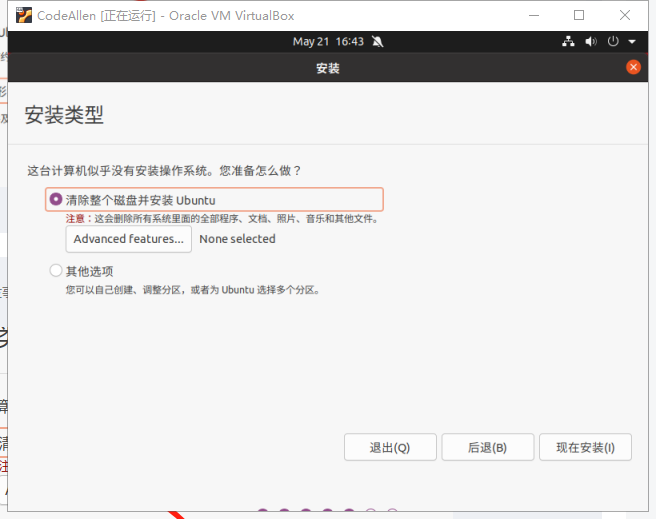Click the 安装类型 heading
Viewport: 656px width, 519px height.
point(64,115)
